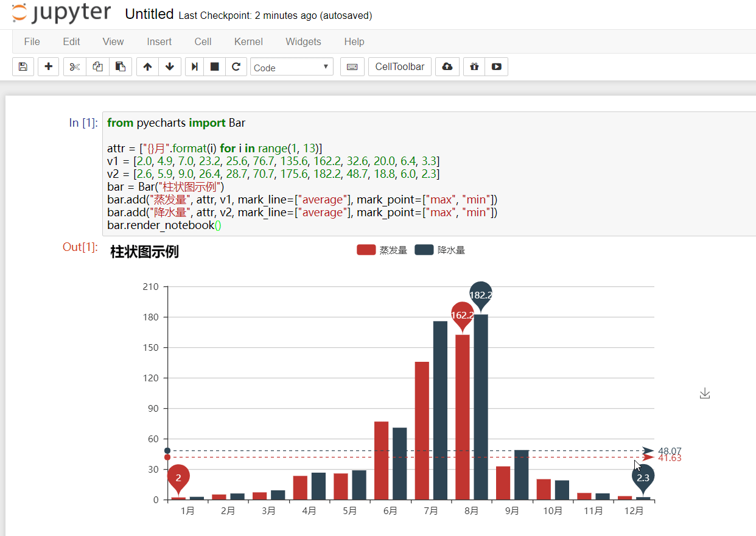Click the move cell down arrow
Screen dimensions: 756x536
[x=170, y=66]
